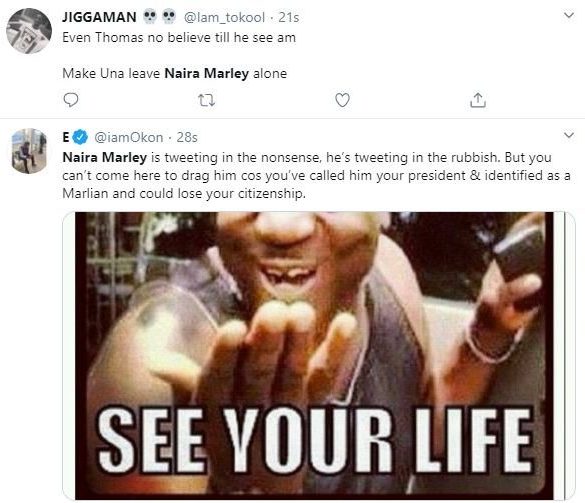This screenshot has width=585, height=503.
Task: Open tweet text about losing citizenship
Action: pos(316,175)
